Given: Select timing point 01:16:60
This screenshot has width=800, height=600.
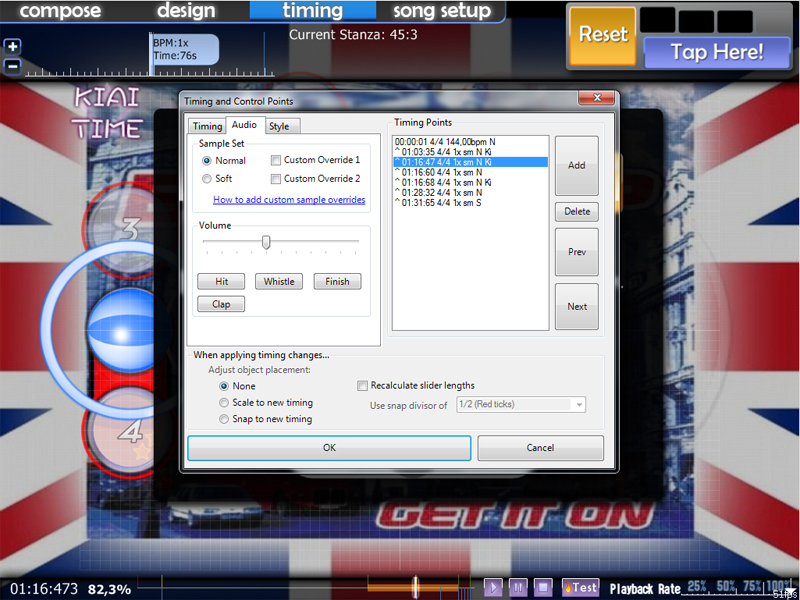Looking at the screenshot, I should click(x=470, y=172).
